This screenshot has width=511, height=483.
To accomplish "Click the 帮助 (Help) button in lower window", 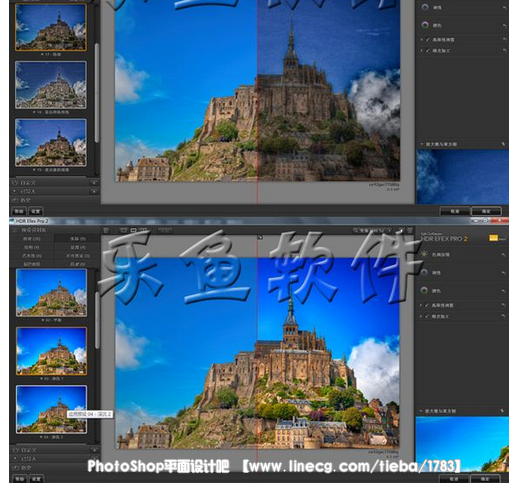I will click(19, 479).
